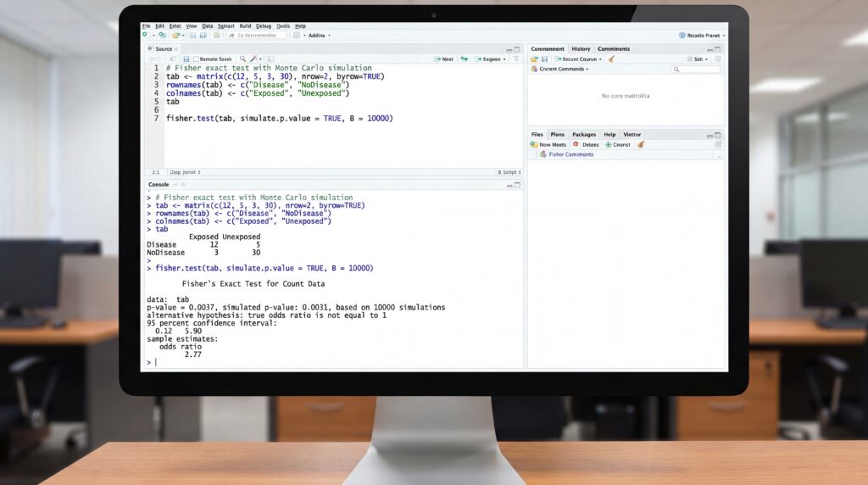
Task: Open the Diop joeat scope selector
Action: point(186,172)
